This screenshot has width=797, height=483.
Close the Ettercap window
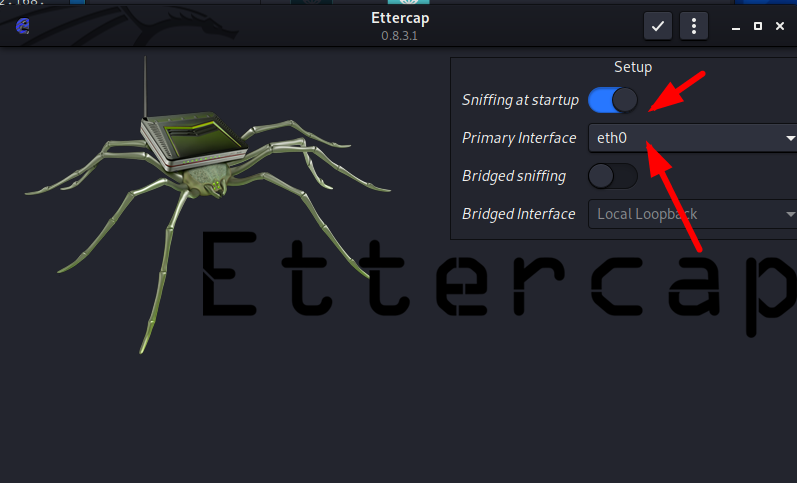pos(780,26)
